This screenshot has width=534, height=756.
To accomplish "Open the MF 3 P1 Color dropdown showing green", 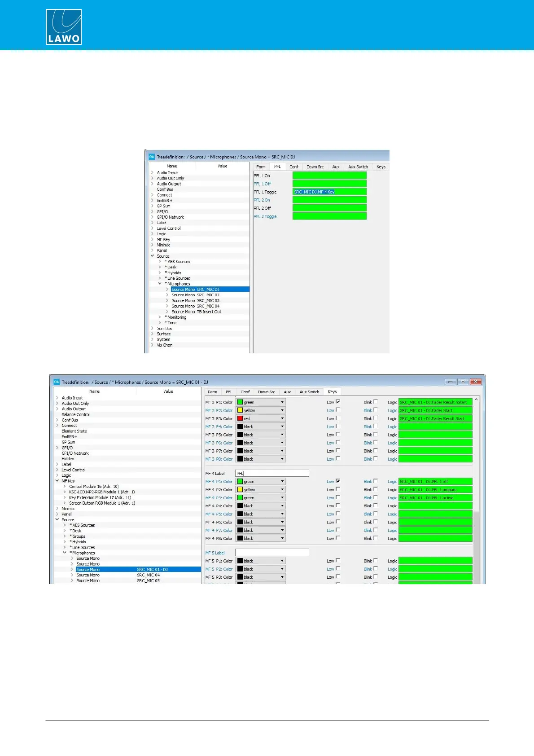I will point(261,402).
